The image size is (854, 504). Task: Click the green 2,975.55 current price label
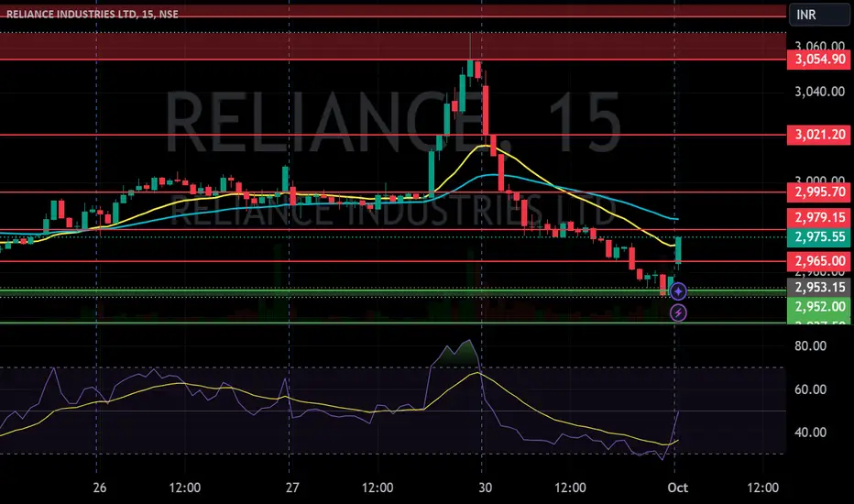[818, 237]
